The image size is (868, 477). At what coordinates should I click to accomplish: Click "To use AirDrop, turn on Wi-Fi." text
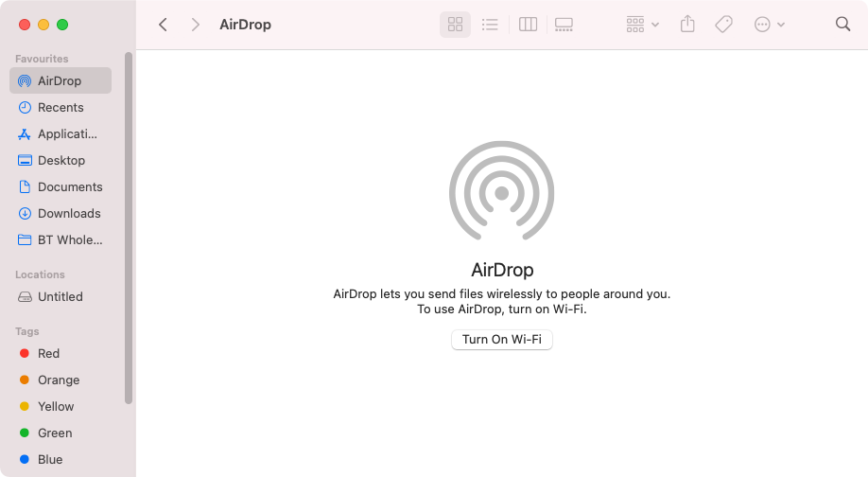pos(501,309)
